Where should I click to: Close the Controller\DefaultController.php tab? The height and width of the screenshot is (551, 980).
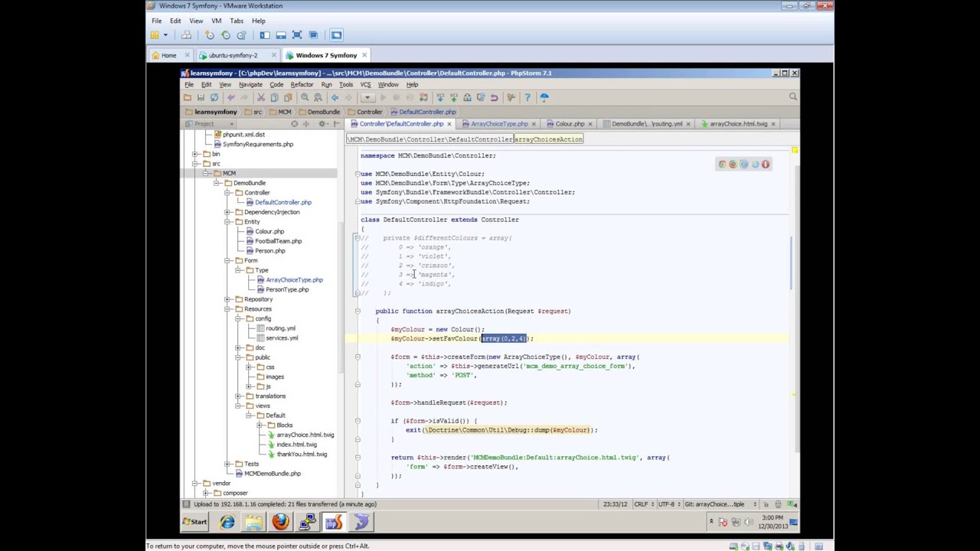click(449, 124)
